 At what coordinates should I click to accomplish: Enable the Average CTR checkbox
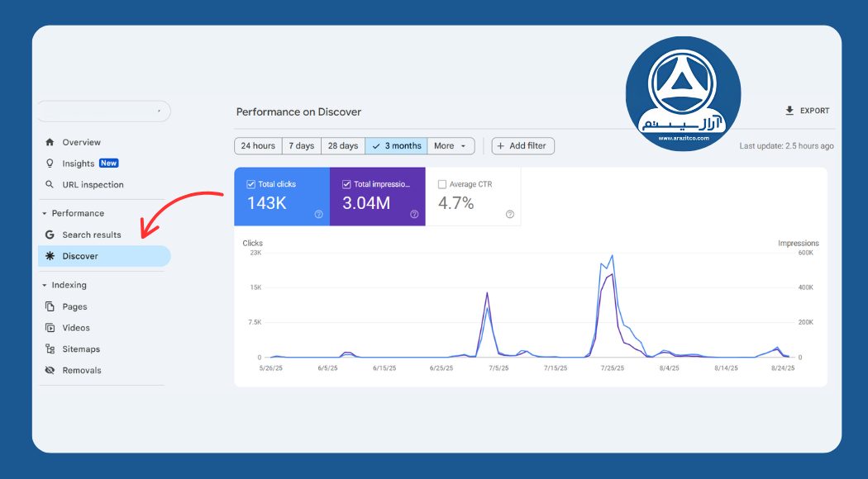442,184
